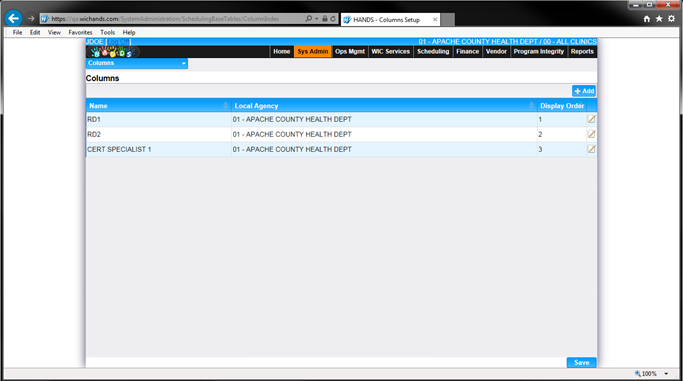Click the security lock icon in address bar

click(x=325, y=19)
